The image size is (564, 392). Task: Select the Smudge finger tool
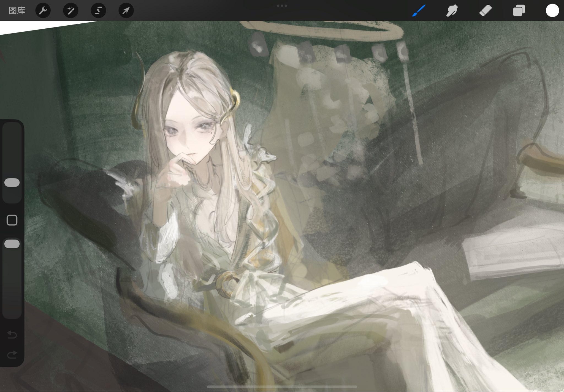click(452, 10)
